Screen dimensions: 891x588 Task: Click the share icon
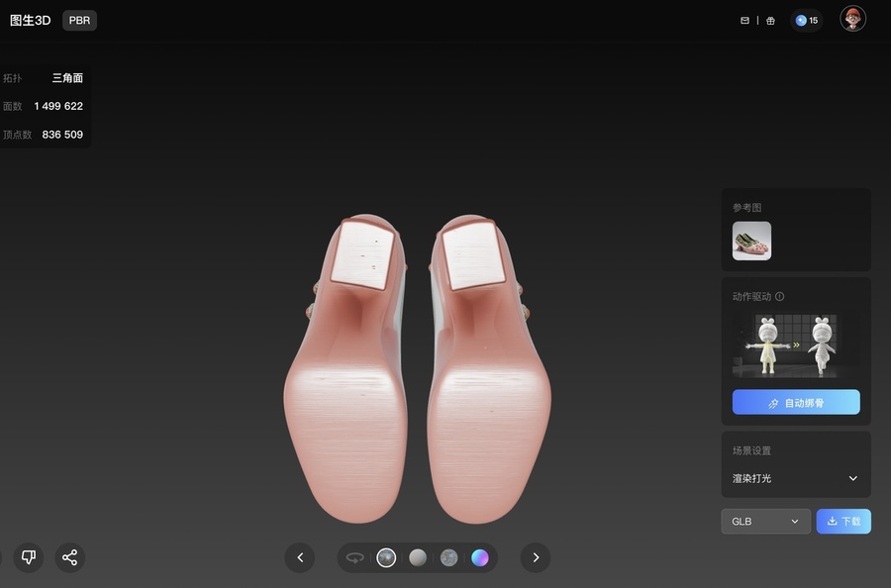tap(69, 557)
